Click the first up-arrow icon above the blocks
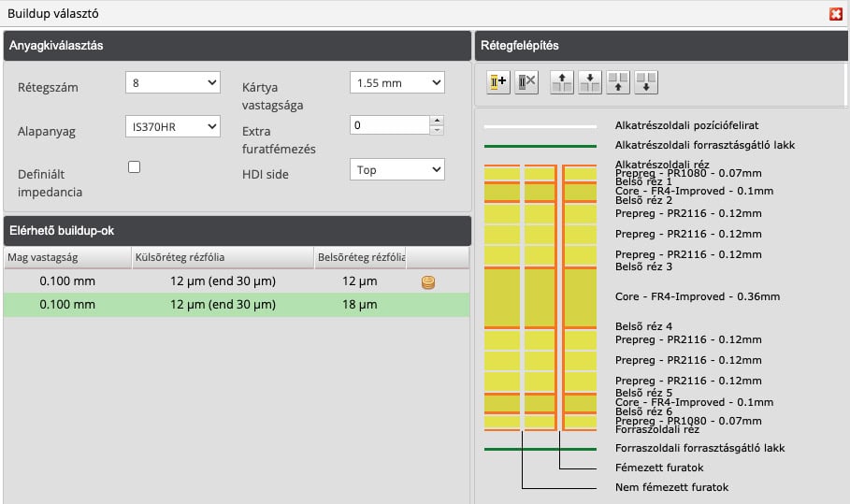Screen dimensions: 850x504 point(562,82)
